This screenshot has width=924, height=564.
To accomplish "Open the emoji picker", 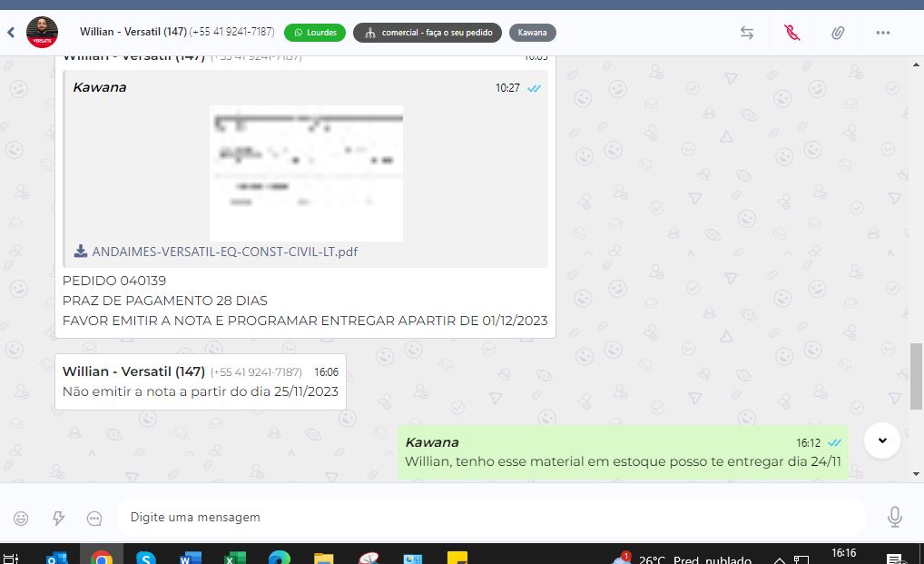I will pos(21,518).
